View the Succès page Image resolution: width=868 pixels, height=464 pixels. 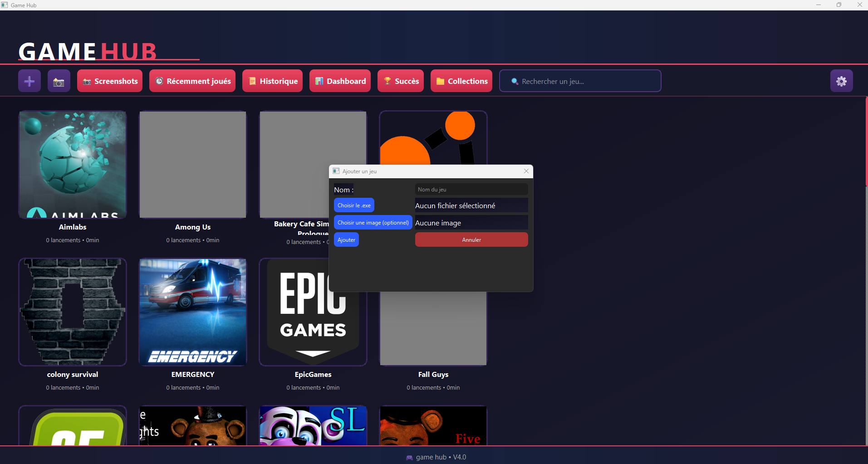pos(401,81)
